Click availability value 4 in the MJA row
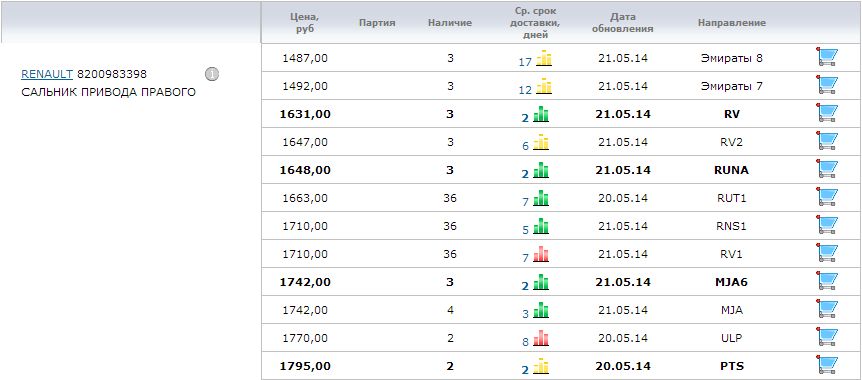The image size is (862, 380). point(450,310)
